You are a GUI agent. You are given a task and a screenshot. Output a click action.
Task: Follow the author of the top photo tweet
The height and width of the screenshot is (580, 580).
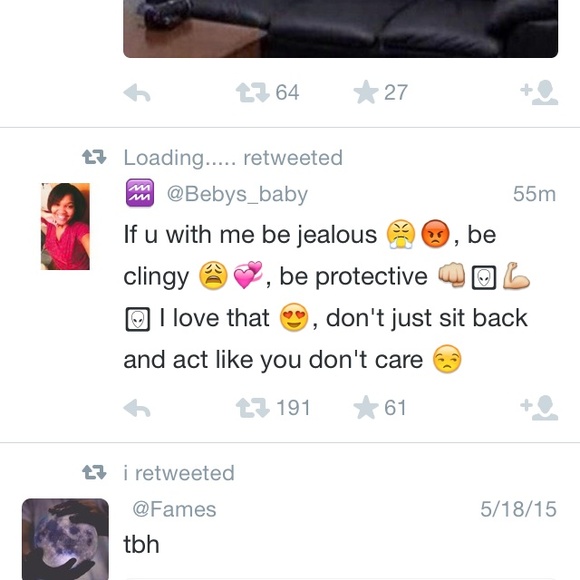539,93
